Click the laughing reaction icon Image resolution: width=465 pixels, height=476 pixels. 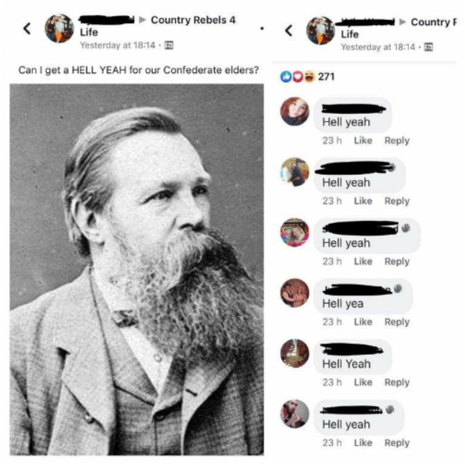click(x=309, y=77)
